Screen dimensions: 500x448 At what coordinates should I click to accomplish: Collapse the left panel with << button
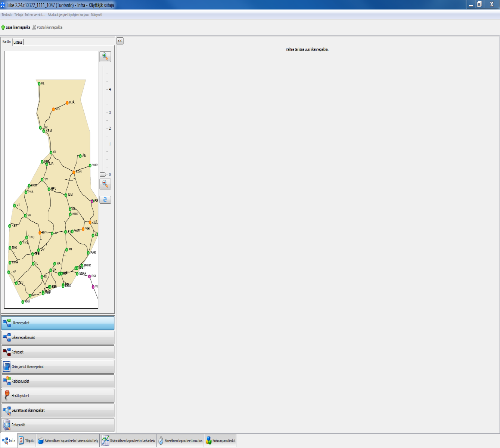(x=120, y=41)
